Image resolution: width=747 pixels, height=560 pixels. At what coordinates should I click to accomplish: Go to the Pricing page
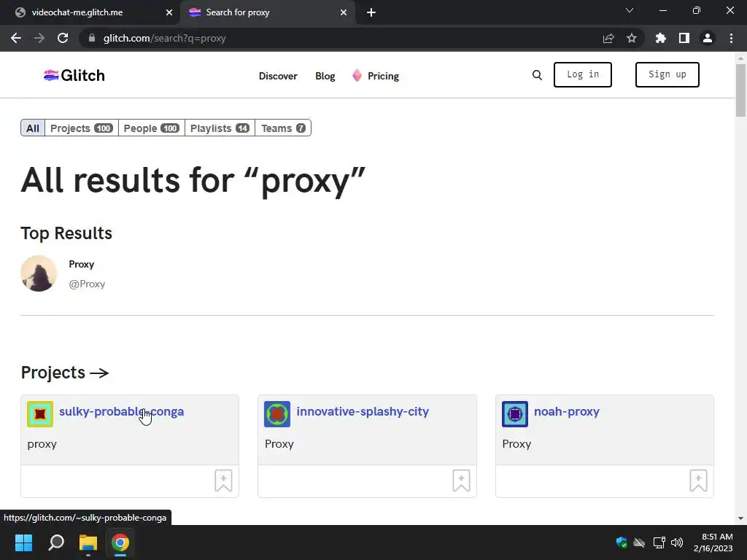(x=383, y=76)
